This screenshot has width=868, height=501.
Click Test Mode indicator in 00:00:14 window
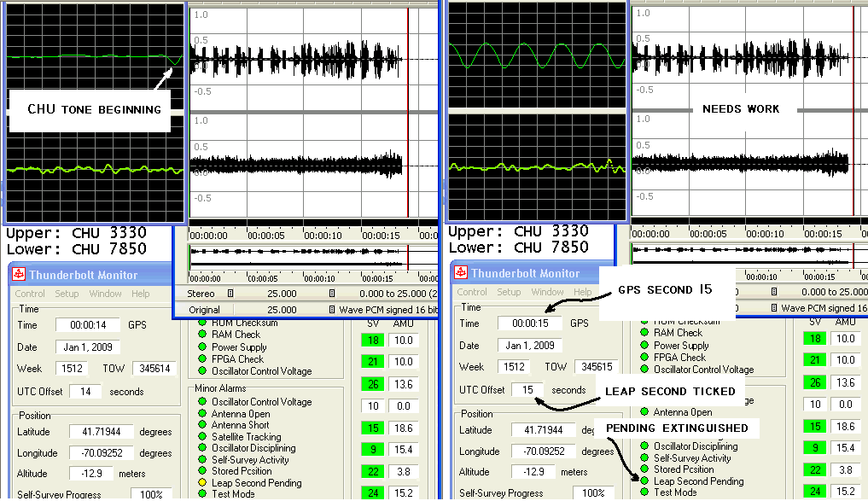pyautogui.click(x=202, y=493)
